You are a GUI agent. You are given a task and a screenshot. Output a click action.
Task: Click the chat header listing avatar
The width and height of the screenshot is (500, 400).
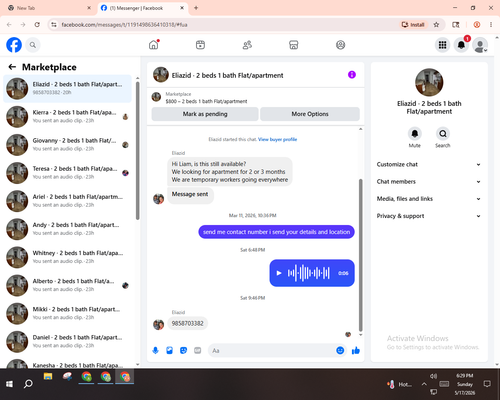(x=161, y=75)
